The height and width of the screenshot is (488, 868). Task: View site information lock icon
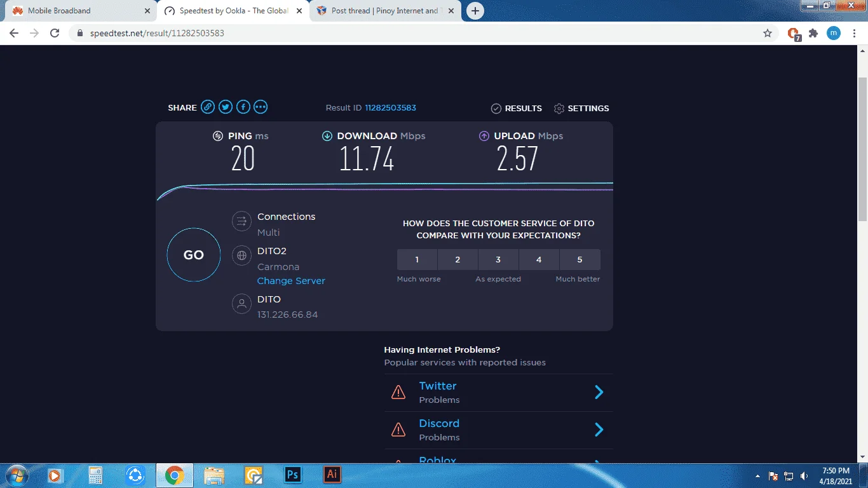[x=79, y=33]
